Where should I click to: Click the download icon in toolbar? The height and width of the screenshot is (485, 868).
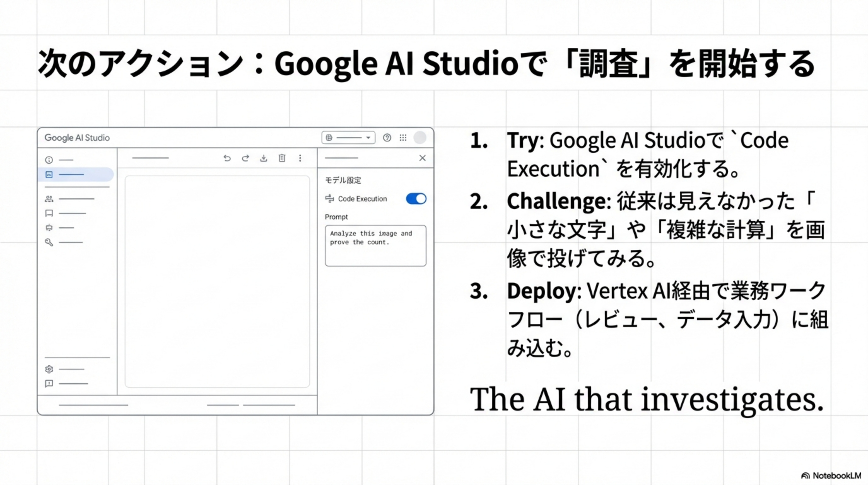(x=264, y=158)
